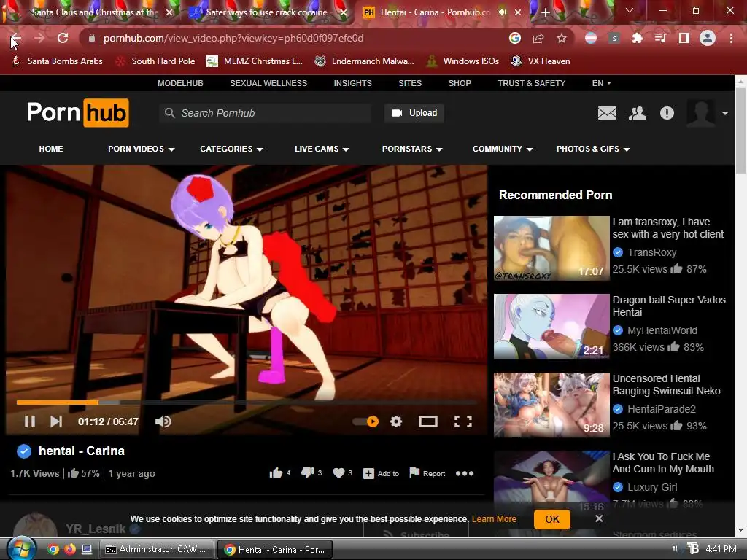Image resolution: width=747 pixels, height=560 pixels.
Task: Open the friends icon in site header
Action: pos(638,113)
